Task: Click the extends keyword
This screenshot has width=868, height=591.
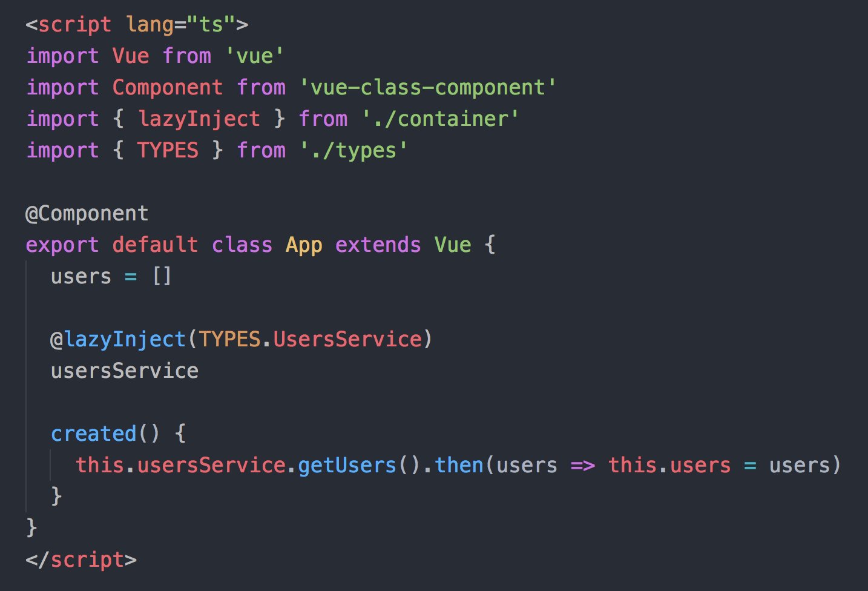Action: pyautogui.click(x=378, y=245)
